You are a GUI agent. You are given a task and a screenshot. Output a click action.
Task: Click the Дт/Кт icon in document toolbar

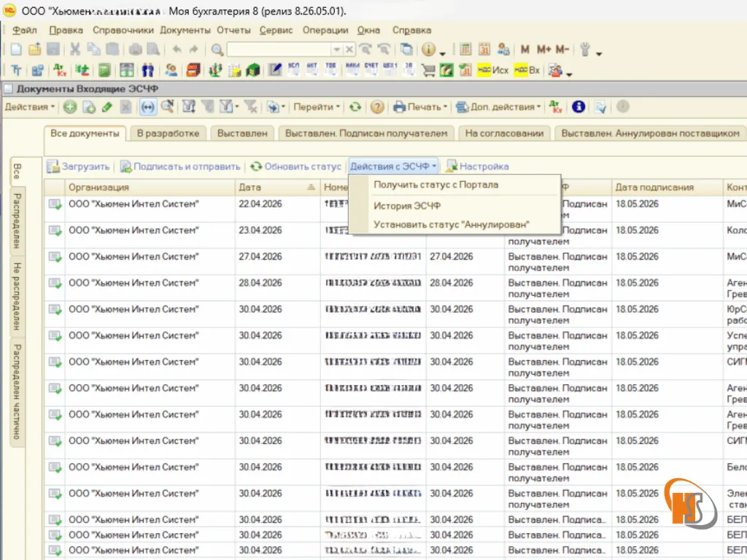click(555, 106)
